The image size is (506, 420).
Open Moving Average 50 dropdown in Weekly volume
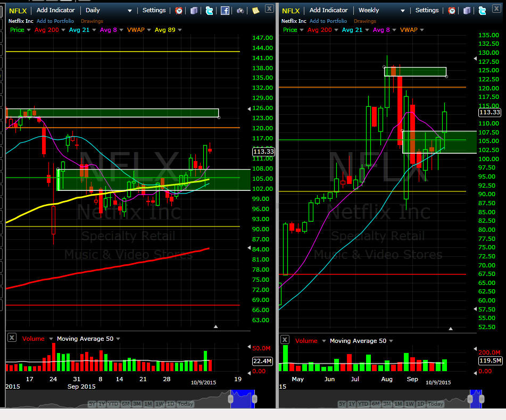(x=391, y=341)
